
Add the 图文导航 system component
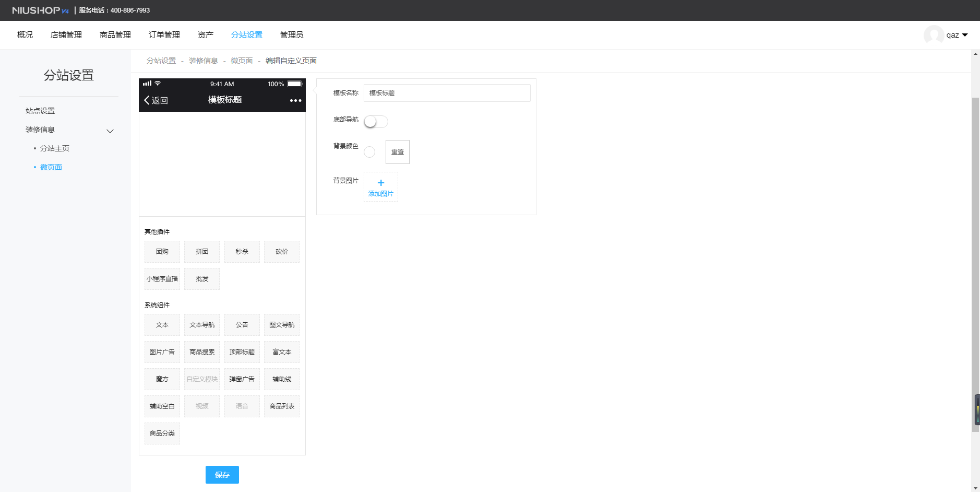[282, 325]
